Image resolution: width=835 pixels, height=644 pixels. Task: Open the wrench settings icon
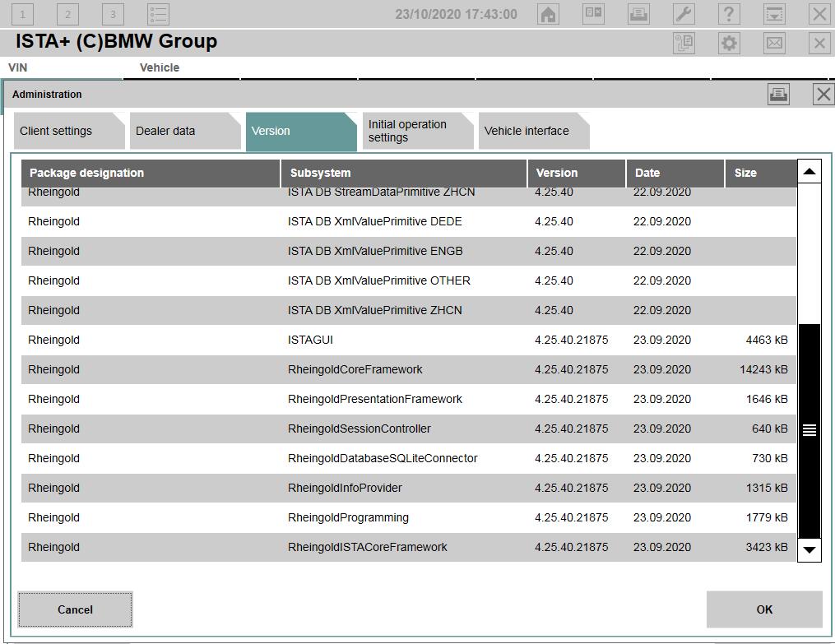[684, 14]
